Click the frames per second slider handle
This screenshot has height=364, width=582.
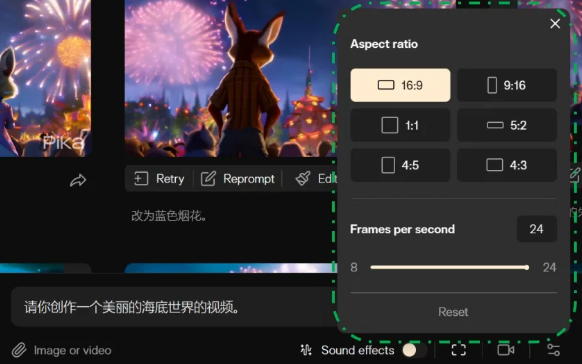click(526, 268)
